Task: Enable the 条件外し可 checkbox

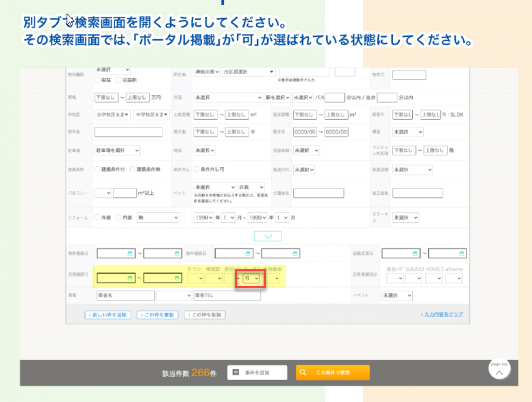Action: tap(197, 169)
